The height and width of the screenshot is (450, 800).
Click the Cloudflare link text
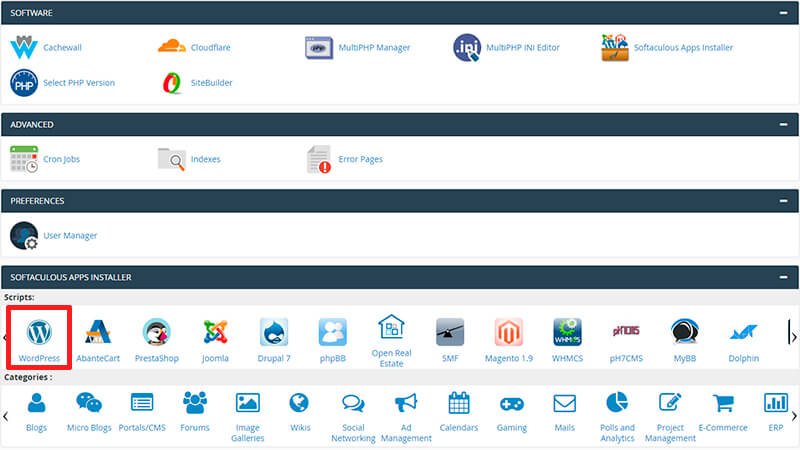210,47
